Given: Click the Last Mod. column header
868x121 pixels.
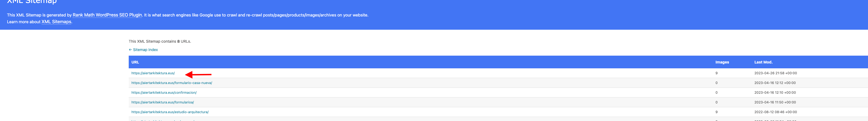Looking at the screenshot, I should 763,62.
